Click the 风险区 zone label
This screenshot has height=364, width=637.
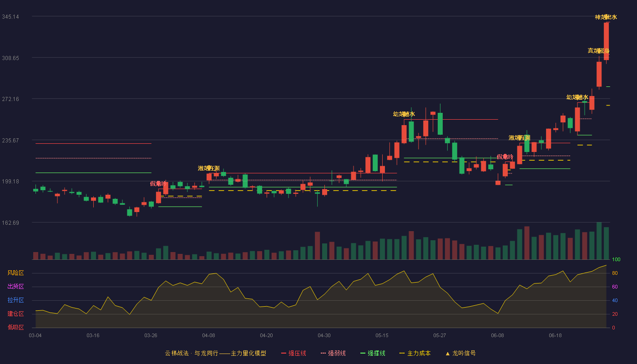[x=16, y=273]
